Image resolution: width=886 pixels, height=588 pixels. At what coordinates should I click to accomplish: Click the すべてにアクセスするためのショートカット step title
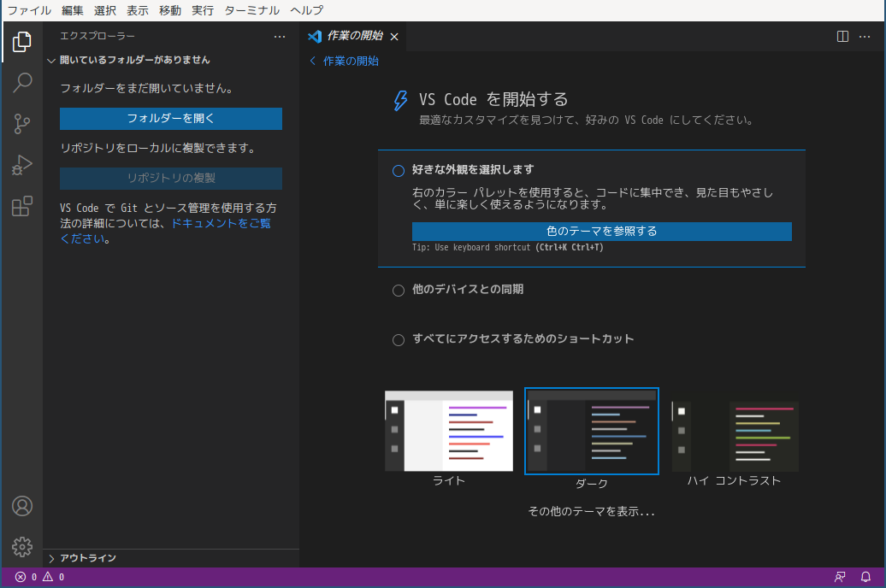coord(523,339)
